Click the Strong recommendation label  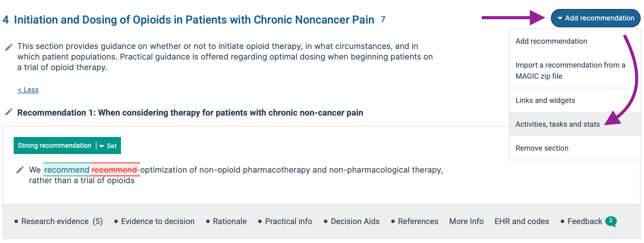[x=55, y=146]
